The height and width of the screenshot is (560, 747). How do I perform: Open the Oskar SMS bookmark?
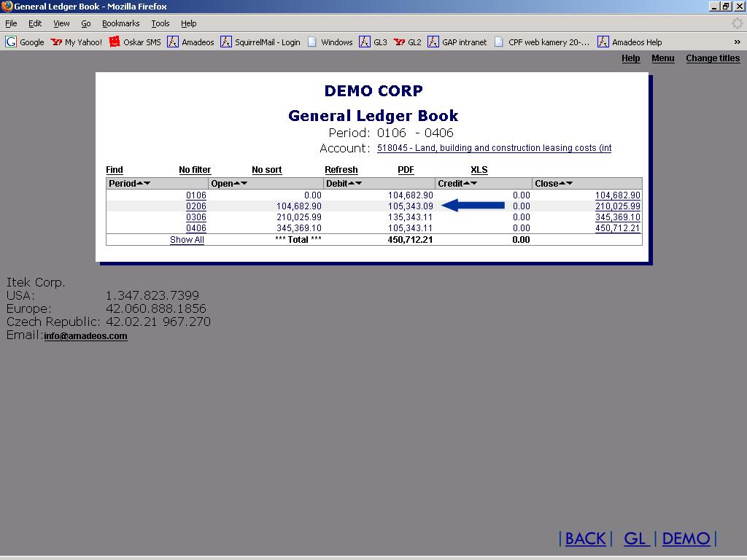[135, 42]
